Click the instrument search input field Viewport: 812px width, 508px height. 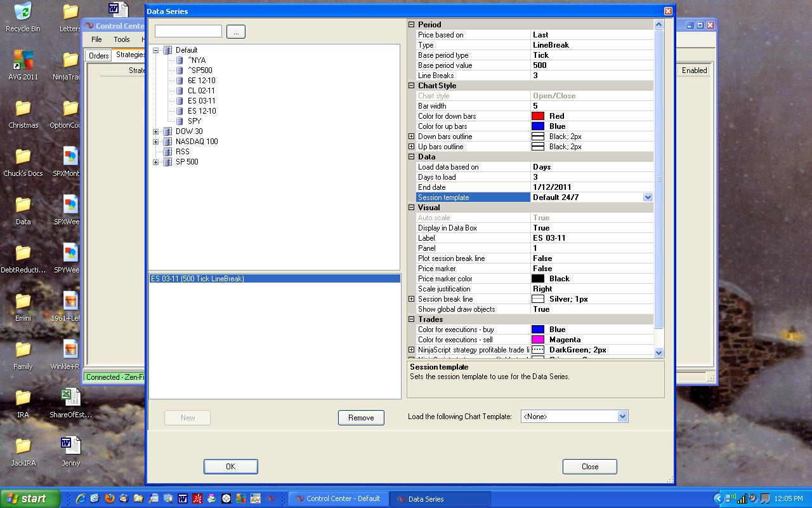click(x=188, y=31)
